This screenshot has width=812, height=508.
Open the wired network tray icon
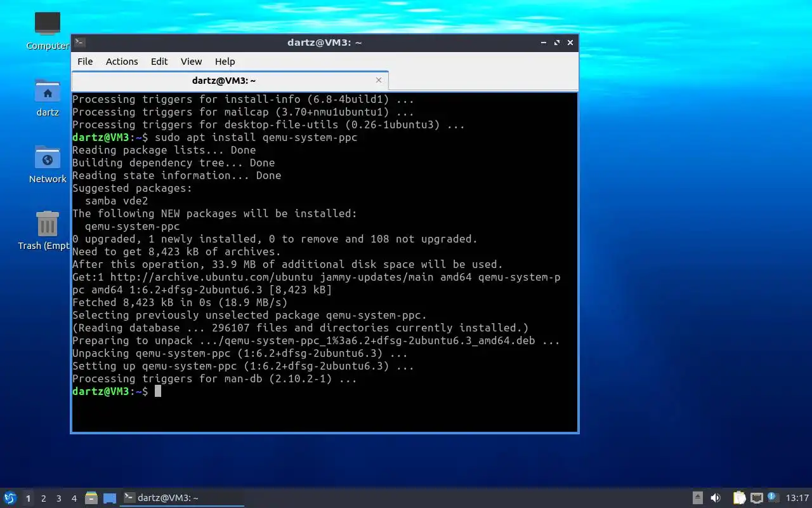(756, 498)
